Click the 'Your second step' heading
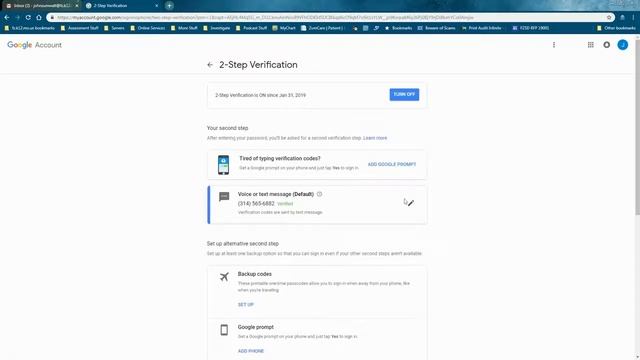 [x=227, y=128]
